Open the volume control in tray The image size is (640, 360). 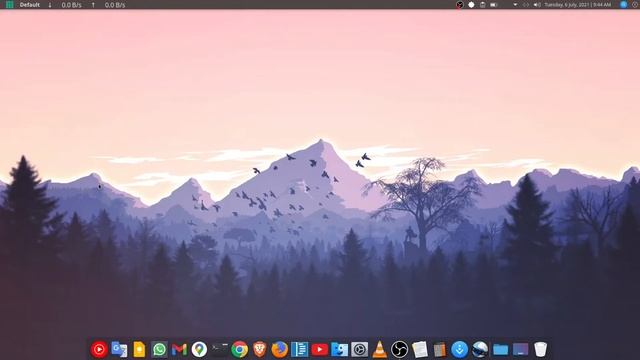click(537, 5)
